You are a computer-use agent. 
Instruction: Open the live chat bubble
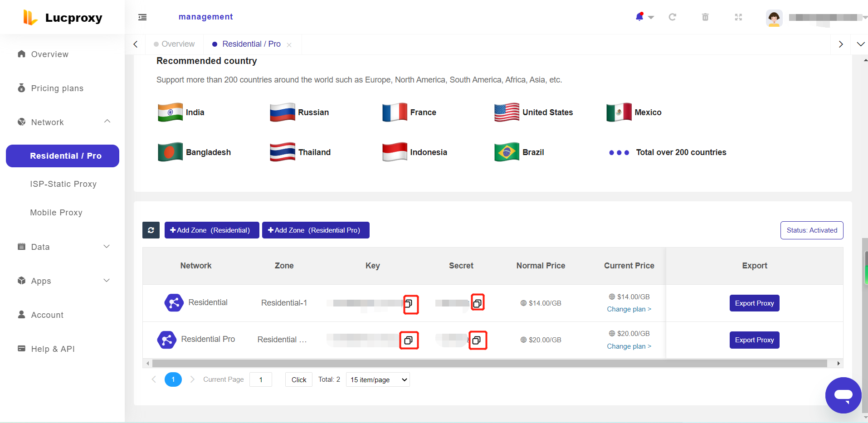coord(843,395)
